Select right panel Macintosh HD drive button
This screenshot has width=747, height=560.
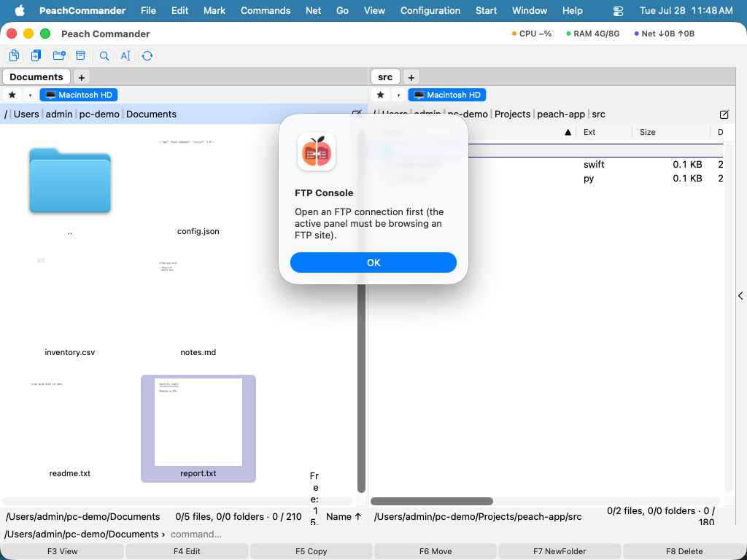[447, 95]
